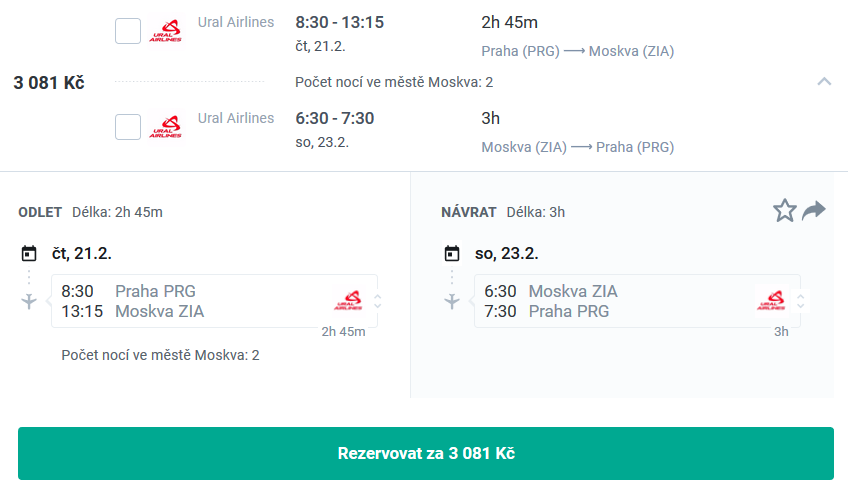Click airplane icon in departure timeline
Screen dimensions: 848x495
coord(29,301)
